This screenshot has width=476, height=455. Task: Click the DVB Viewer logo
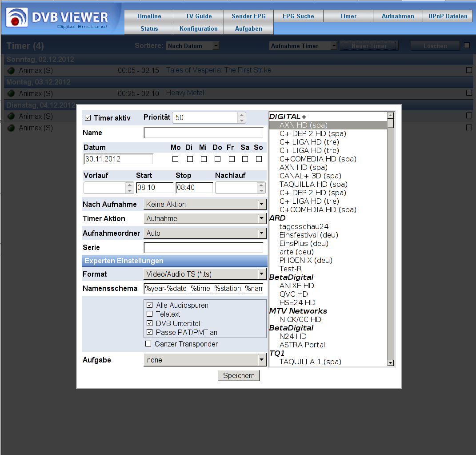point(58,19)
